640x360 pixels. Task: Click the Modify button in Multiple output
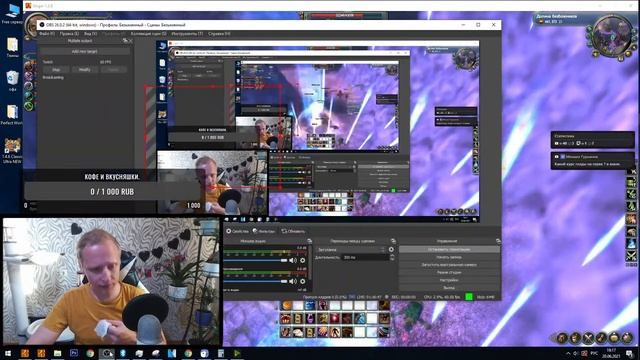pyautogui.click(x=84, y=70)
